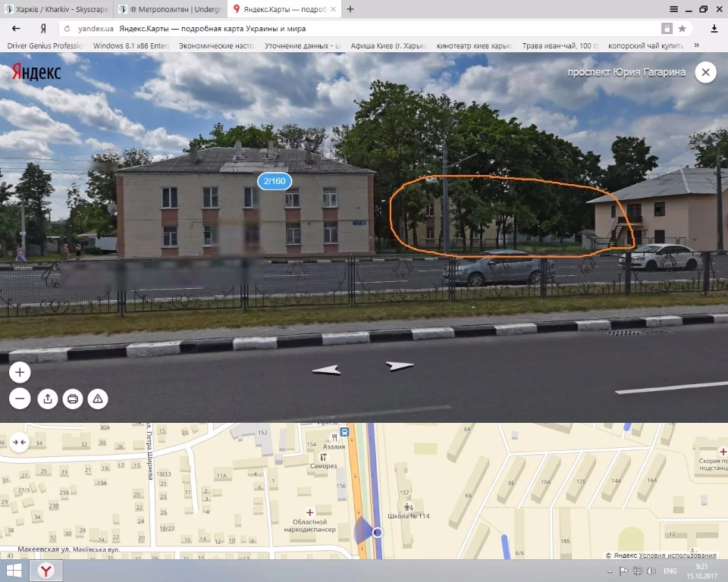Expand more bookmarks with double chevron
The width and height of the screenshot is (728, 582).
coord(696,45)
